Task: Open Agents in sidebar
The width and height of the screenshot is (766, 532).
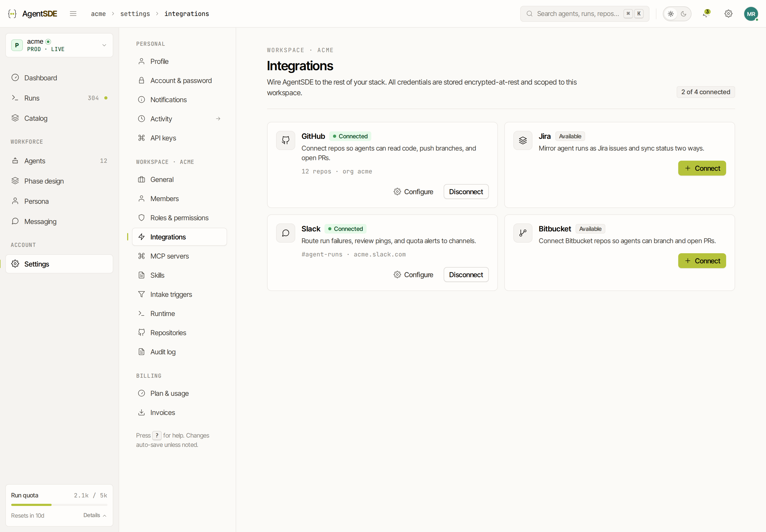Action: pos(59,161)
